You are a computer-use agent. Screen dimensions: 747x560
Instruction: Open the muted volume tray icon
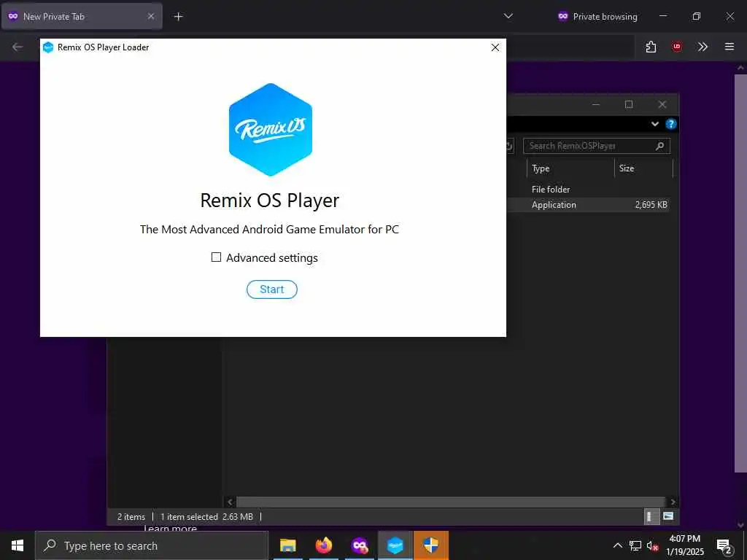pos(653,545)
